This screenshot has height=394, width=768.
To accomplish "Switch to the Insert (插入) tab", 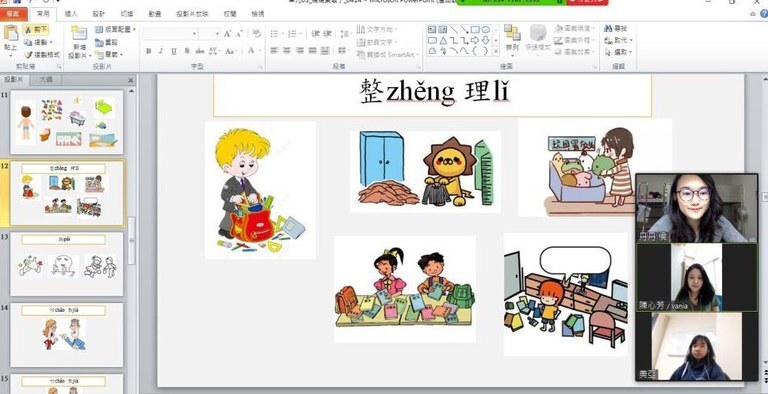I will (x=71, y=14).
